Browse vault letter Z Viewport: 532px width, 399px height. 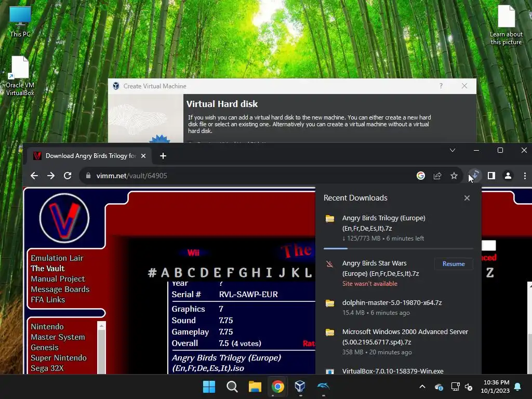pyautogui.click(x=489, y=272)
